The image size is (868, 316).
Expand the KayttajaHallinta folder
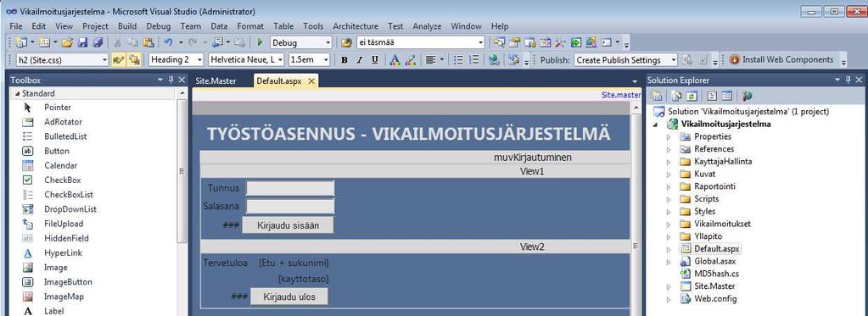coord(669,161)
